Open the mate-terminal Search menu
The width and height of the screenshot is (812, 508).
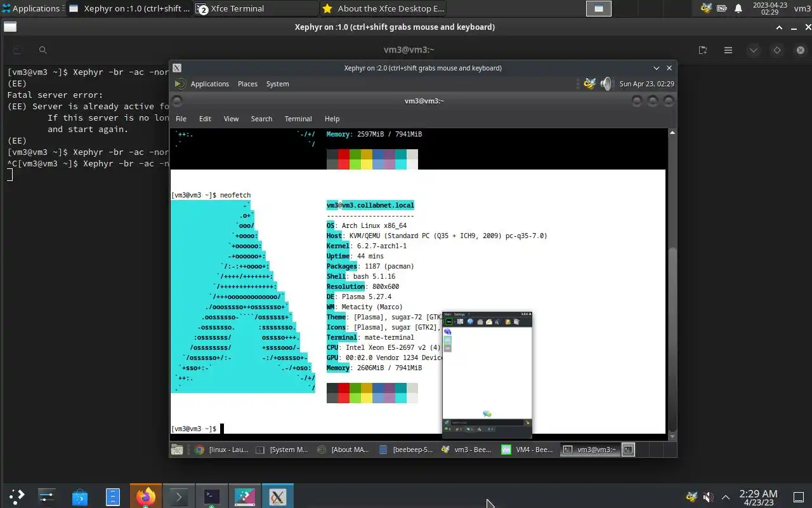point(261,119)
